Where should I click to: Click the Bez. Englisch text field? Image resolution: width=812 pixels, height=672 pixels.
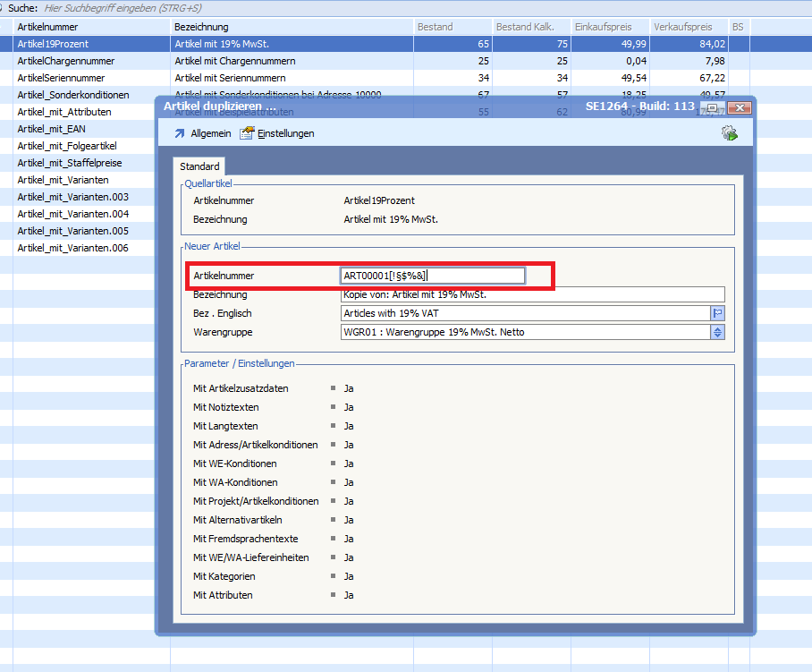click(x=524, y=313)
